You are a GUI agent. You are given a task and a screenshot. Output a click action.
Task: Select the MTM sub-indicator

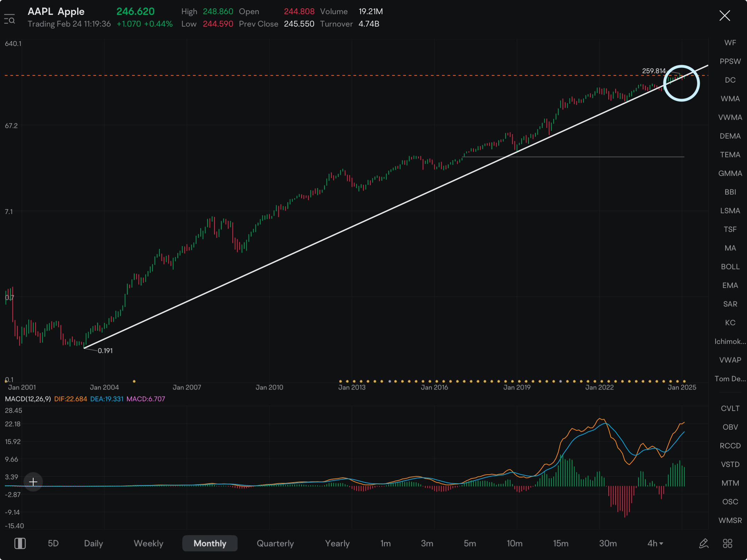pos(730,483)
